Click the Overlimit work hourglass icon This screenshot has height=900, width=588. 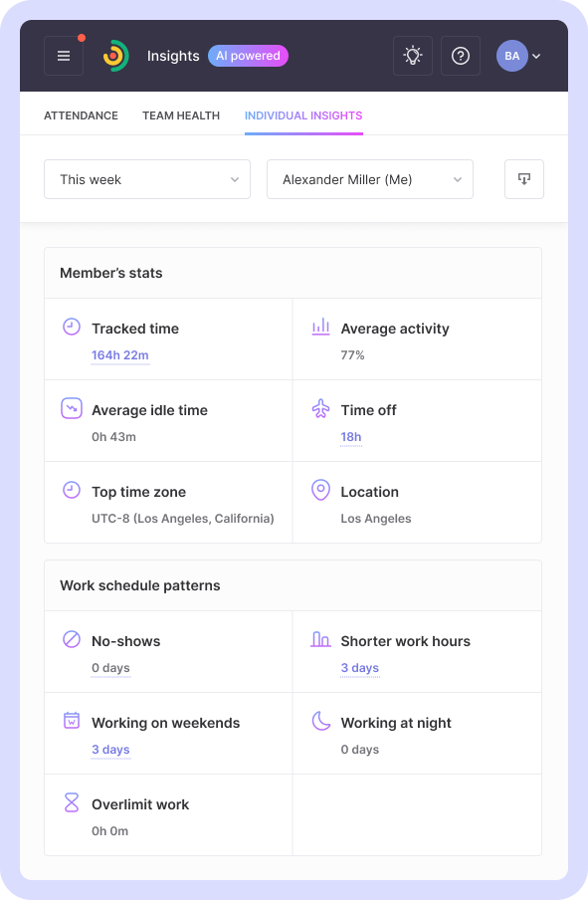pos(71,802)
